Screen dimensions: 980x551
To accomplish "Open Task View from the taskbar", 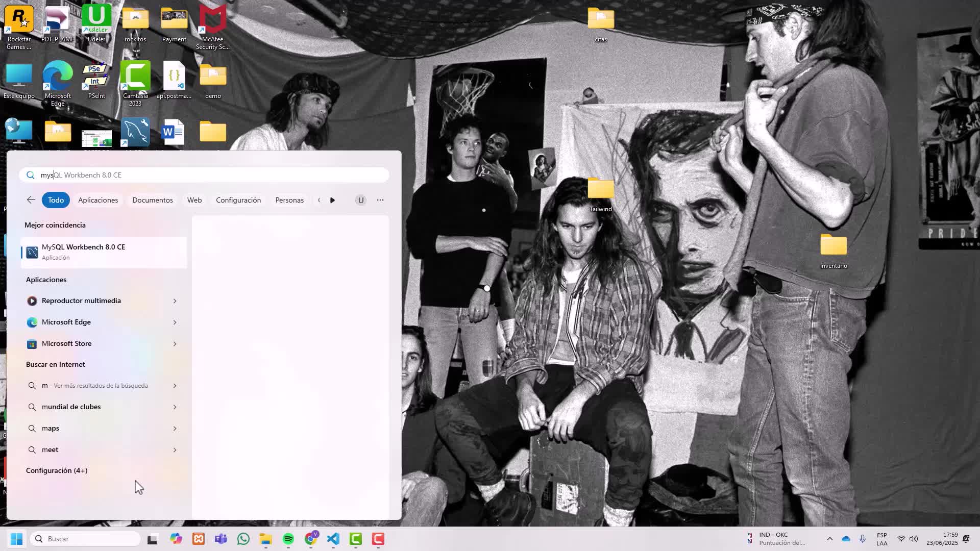I will pyautogui.click(x=153, y=539).
